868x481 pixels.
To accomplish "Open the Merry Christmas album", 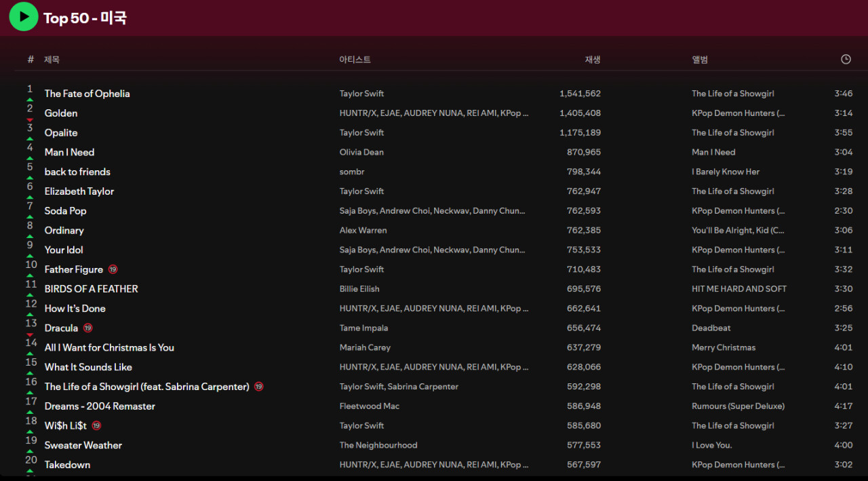I will (x=724, y=347).
